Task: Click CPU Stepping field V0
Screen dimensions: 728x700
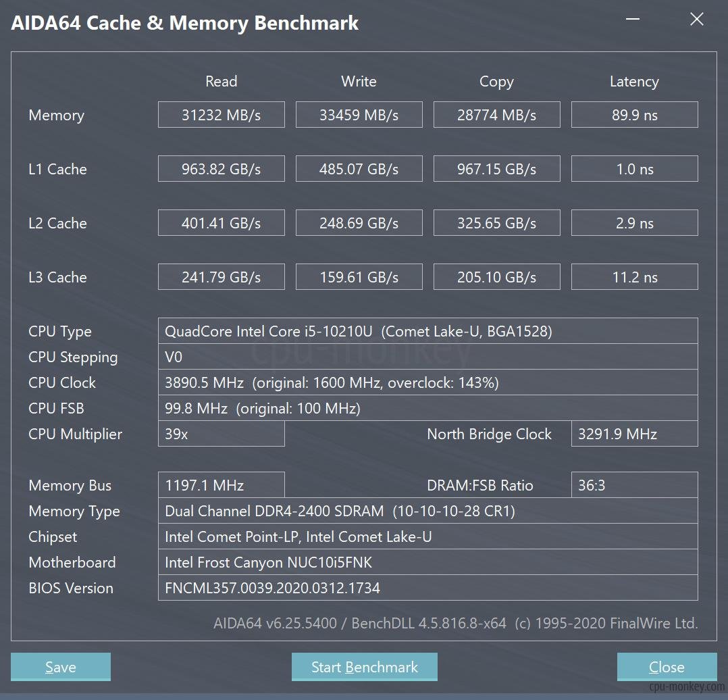Action: point(427,357)
